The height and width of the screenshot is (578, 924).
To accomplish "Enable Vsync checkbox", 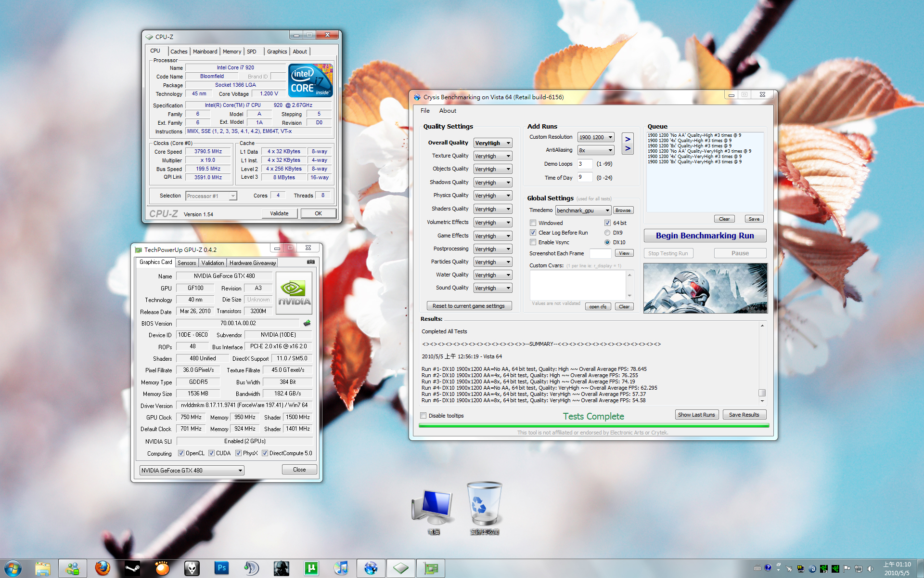I will [x=533, y=242].
